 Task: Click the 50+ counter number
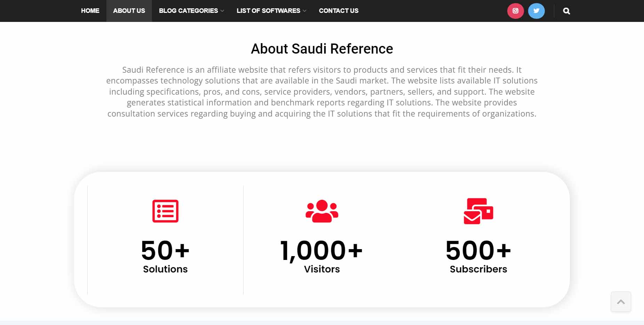pyautogui.click(x=165, y=251)
